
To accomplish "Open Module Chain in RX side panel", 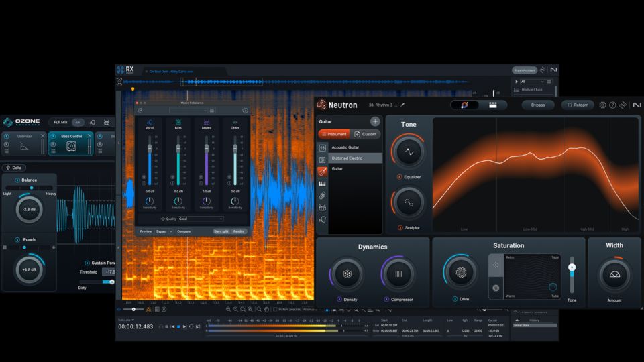I will (x=532, y=89).
